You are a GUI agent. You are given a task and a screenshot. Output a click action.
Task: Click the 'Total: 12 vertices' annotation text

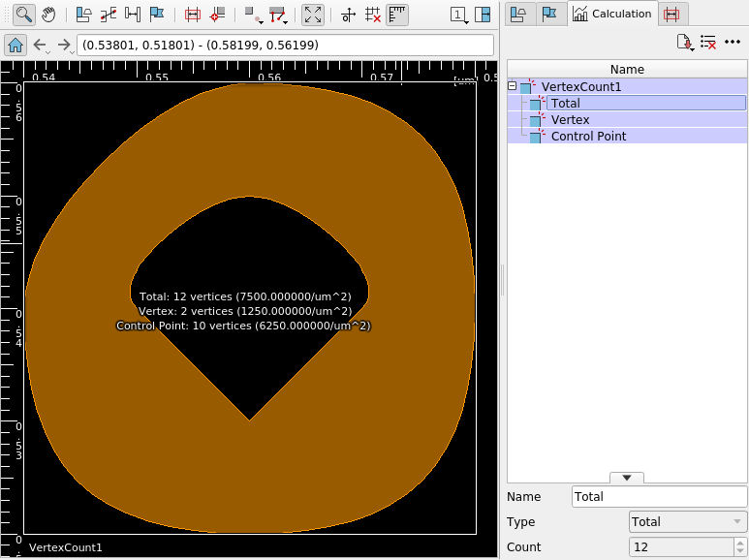(245, 296)
